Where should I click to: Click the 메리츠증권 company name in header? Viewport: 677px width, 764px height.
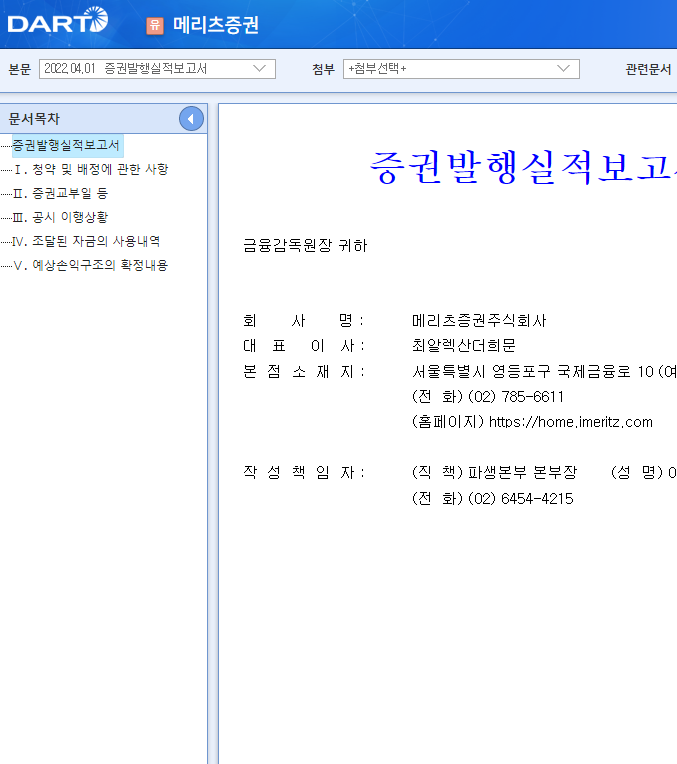point(216,25)
